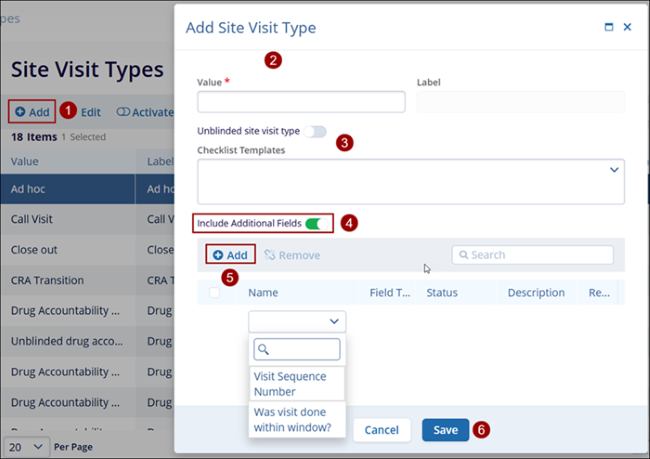The height and width of the screenshot is (459, 650).
Task: Click the Activate toolbar option
Action: (x=146, y=112)
